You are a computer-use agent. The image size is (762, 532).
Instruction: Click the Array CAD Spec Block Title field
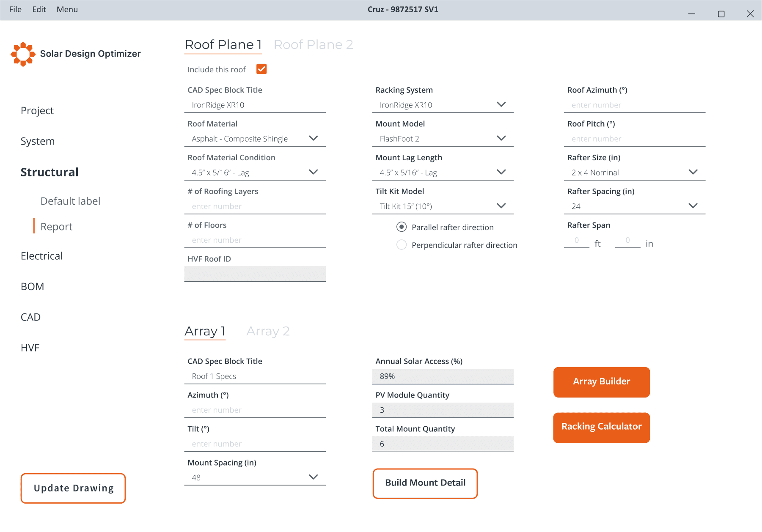click(x=255, y=376)
